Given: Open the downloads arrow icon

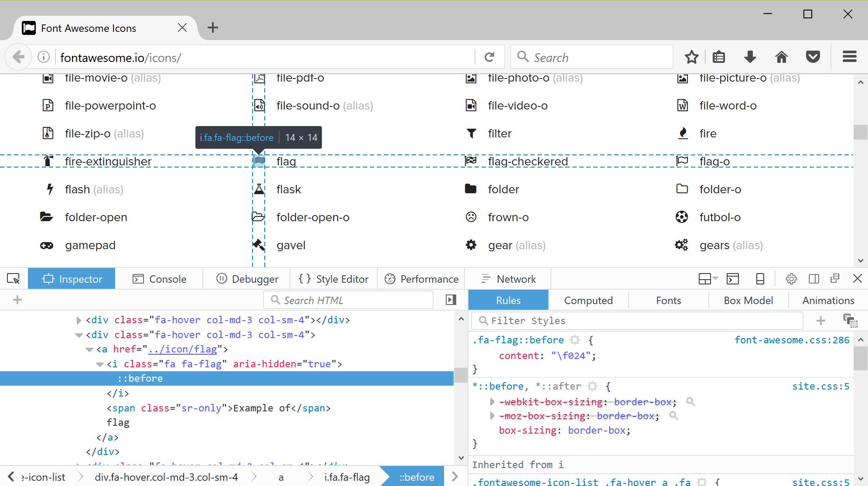Looking at the screenshot, I should [x=750, y=57].
